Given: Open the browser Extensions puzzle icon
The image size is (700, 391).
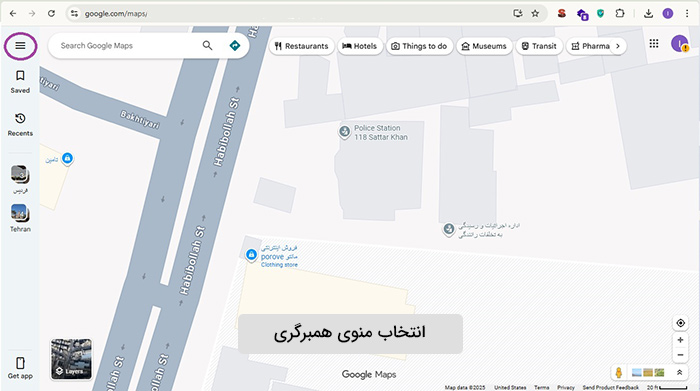Looking at the screenshot, I should coord(620,13).
